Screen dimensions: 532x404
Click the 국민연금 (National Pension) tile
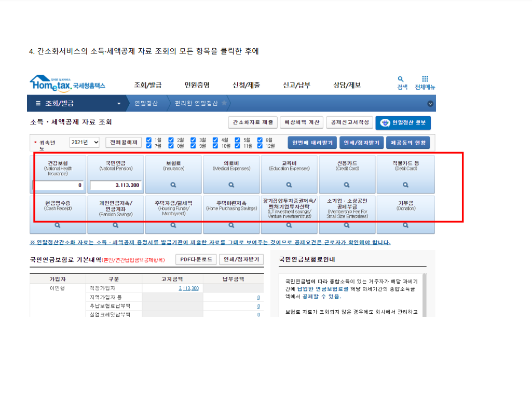pyautogui.click(x=116, y=174)
